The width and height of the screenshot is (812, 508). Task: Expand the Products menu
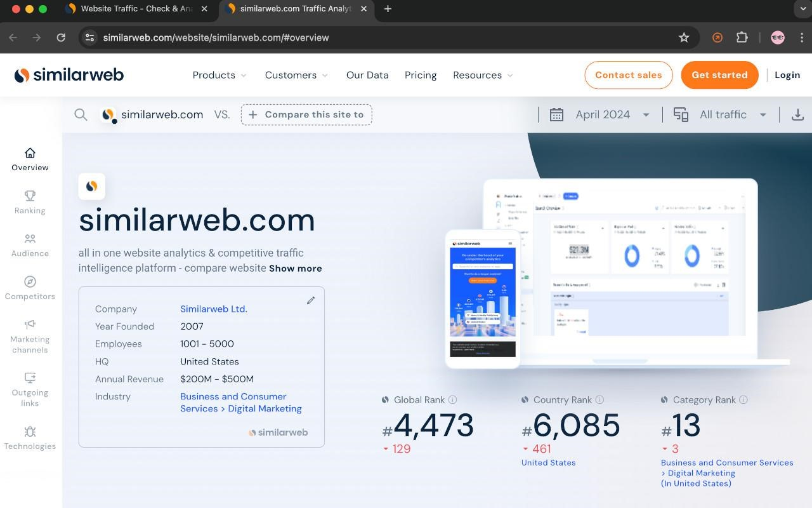tap(219, 75)
